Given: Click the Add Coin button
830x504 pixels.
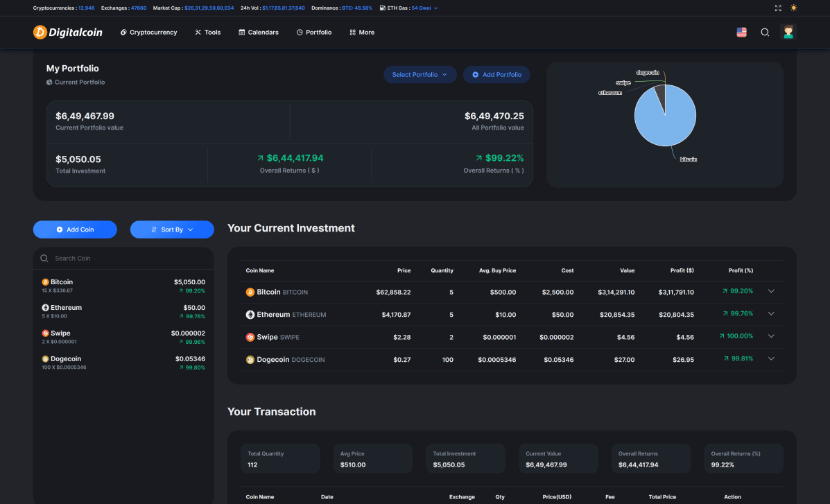Looking at the screenshot, I should [x=75, y=229].
